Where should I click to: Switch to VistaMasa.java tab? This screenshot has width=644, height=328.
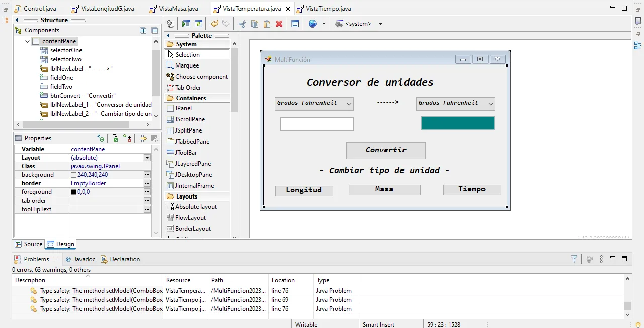[174, 9]
